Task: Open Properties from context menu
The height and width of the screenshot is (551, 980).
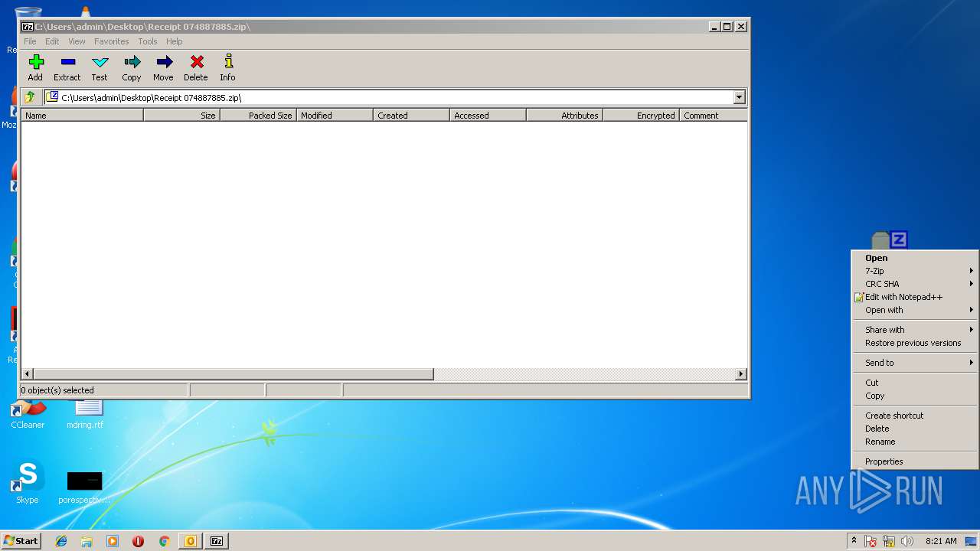Action: (915, 461)
